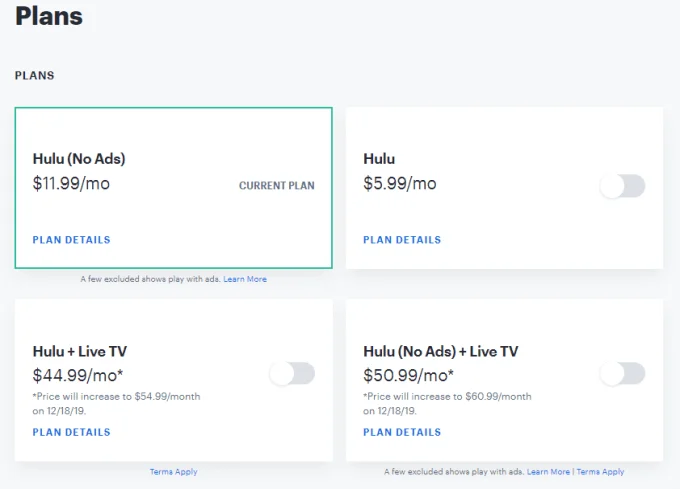Click the $11.99/mo price
Screen dimensions: 680x489
[x=71, y=183]
